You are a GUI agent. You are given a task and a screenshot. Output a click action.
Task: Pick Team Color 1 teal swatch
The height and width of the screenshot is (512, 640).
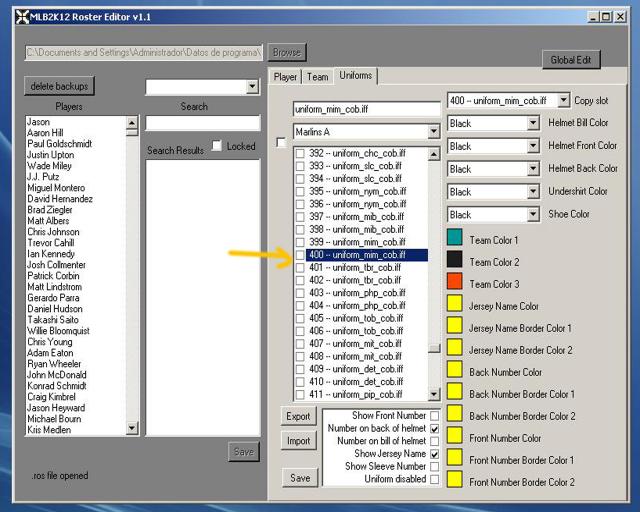pyautogui.click(x=454, y=237)
